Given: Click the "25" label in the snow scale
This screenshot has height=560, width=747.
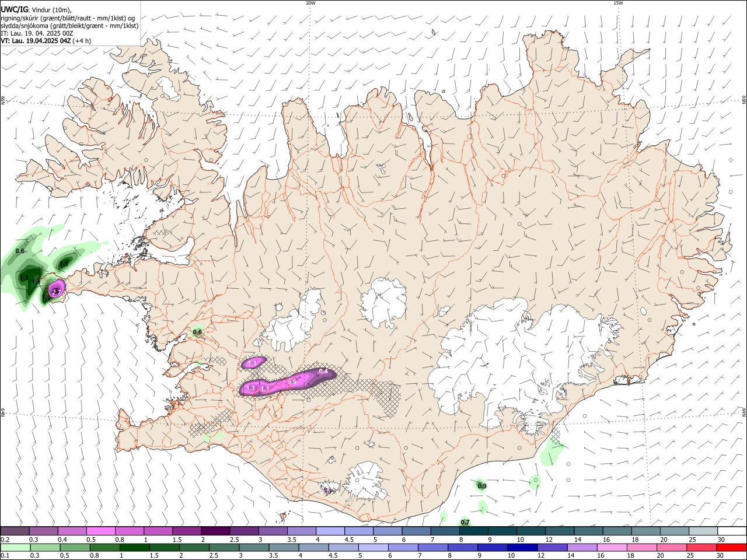Looking at the screenshot, I should point(692,540).
